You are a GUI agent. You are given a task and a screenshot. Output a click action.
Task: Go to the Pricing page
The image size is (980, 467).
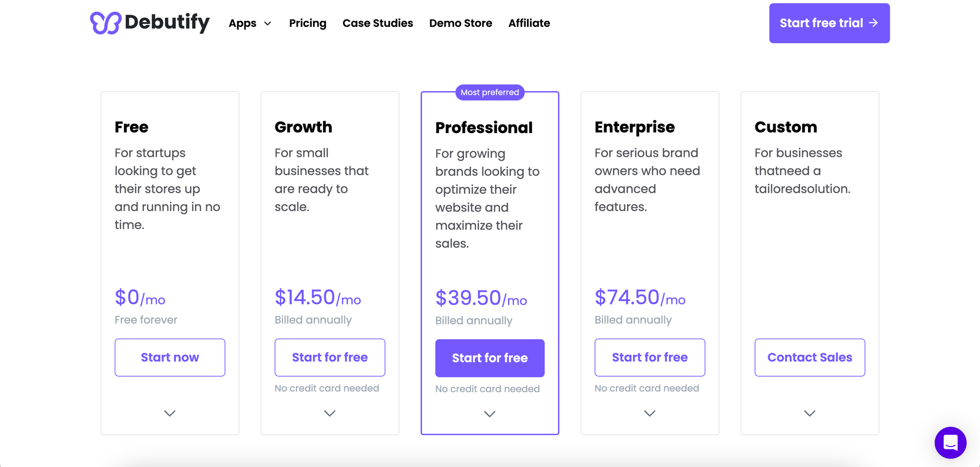[x=308, y=23]
